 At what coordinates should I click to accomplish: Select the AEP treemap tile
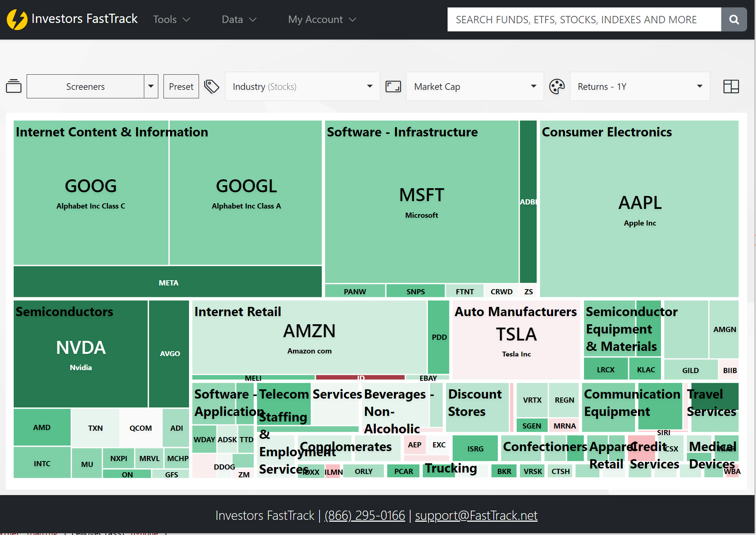tap(414, 444)
